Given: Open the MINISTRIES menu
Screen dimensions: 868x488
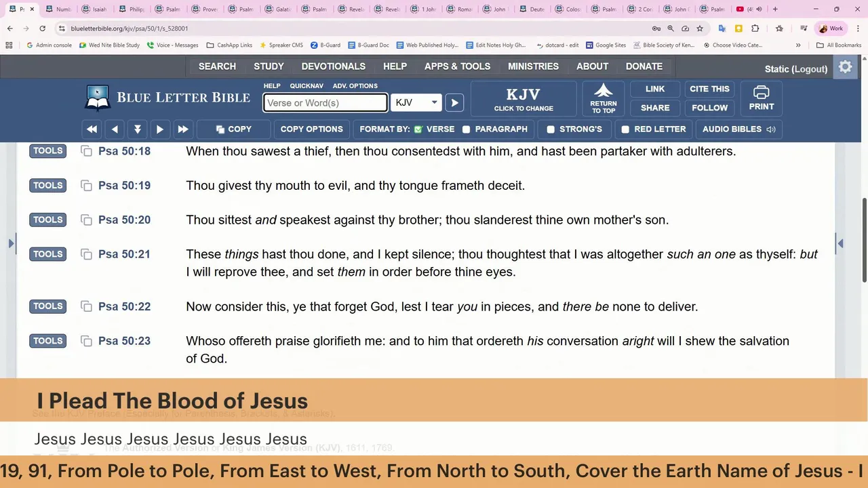Looking at the screenshot, I should coord(533,66).
